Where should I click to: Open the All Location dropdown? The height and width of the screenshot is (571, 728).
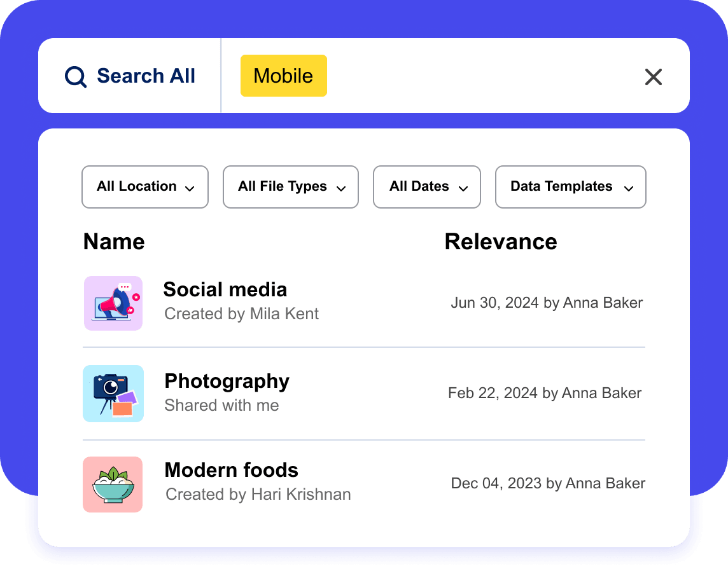click(144, 187)
